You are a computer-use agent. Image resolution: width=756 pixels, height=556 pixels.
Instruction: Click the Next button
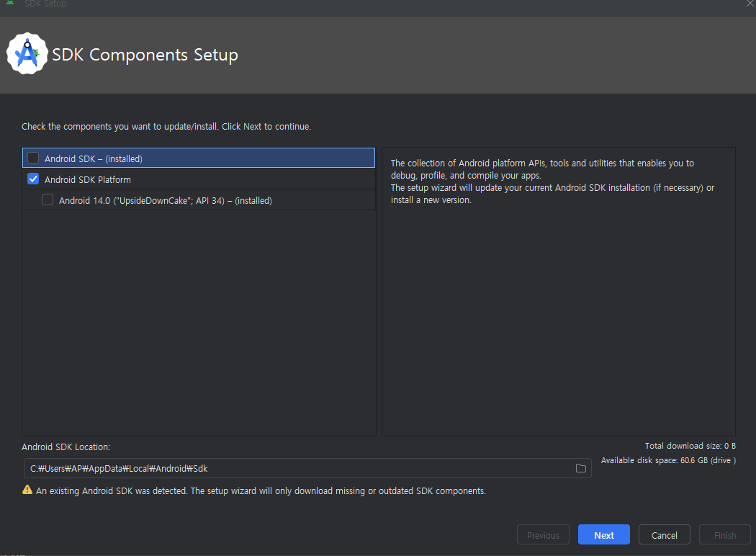(x=603, y=535)
